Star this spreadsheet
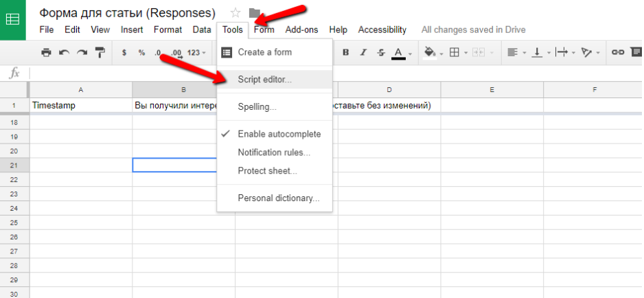The image size is (644, 298). point(235,12)
